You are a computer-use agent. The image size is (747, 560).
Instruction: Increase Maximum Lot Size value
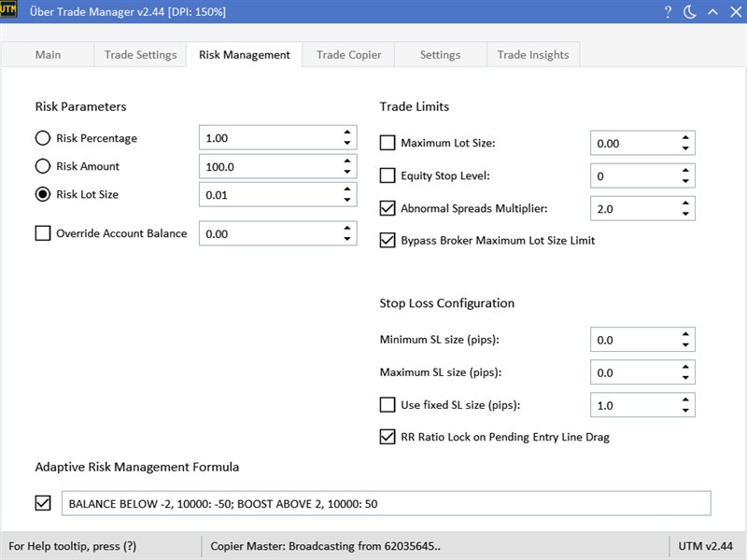click(685, 137)
